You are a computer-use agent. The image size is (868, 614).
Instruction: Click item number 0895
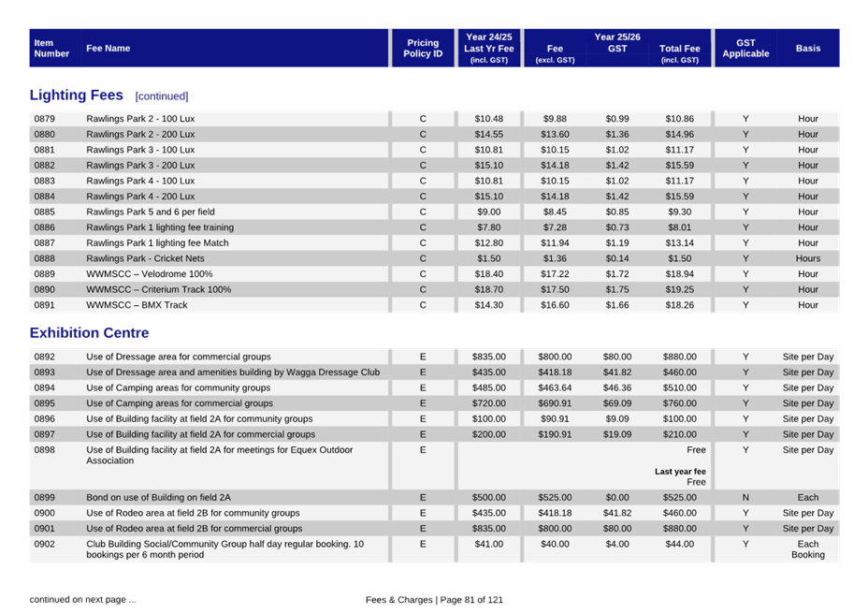[x=44, y=403]
